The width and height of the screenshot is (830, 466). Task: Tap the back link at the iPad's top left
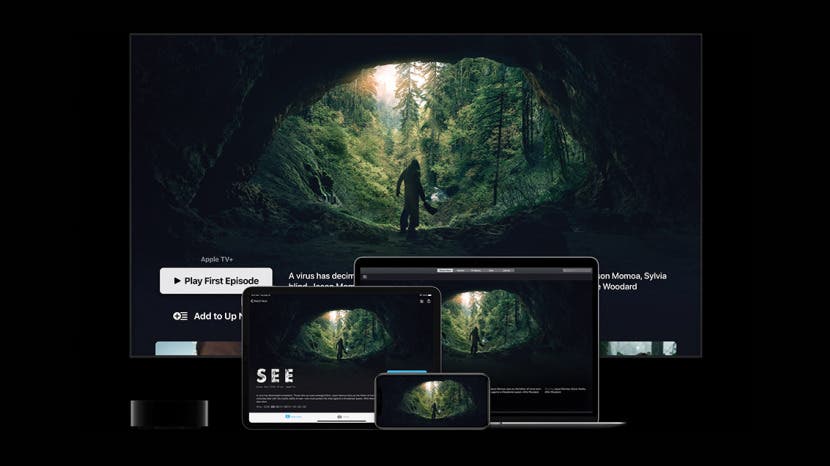point(259,301)
